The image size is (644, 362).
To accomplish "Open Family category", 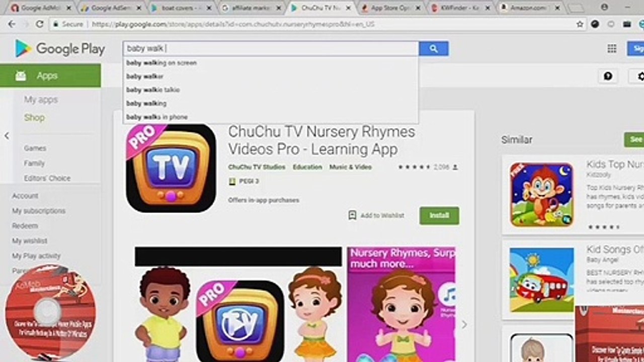I will point(34,163).
